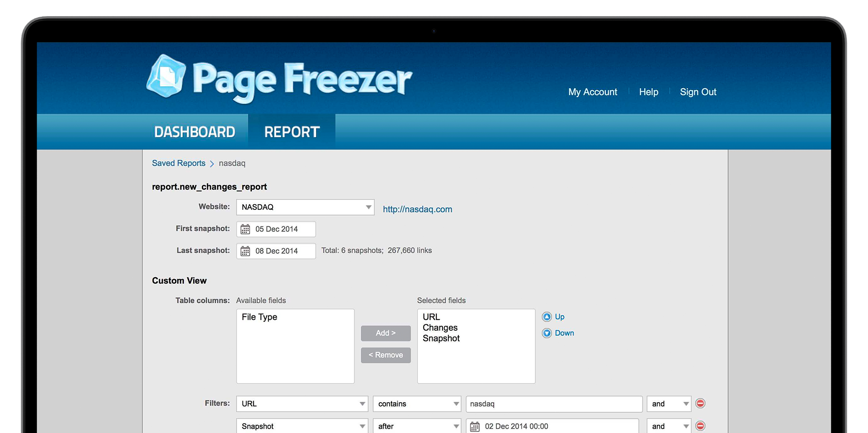Open the Website NASDAQ dropdown
Image resolution: width=868 pixels, height=433 pixels.
[305, 207]
